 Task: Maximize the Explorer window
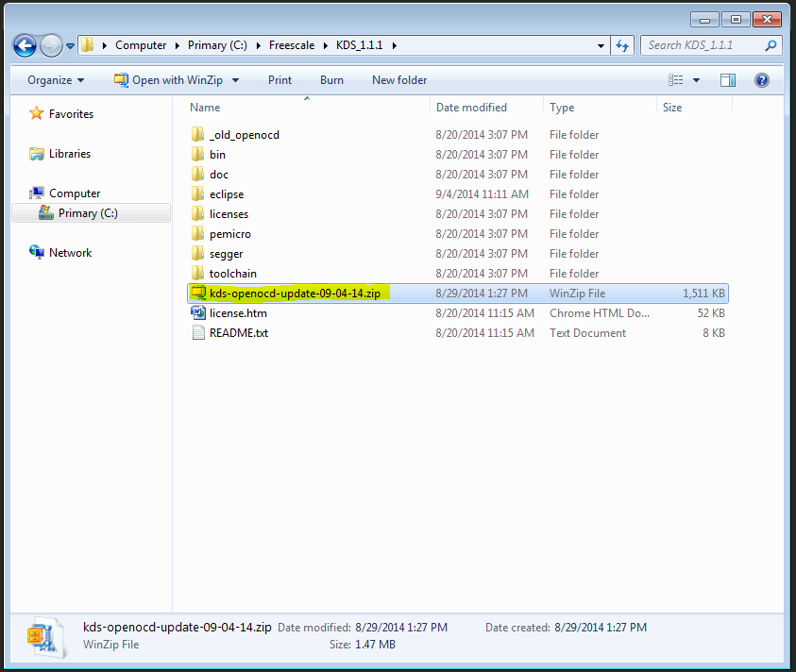tap(736, 19)
